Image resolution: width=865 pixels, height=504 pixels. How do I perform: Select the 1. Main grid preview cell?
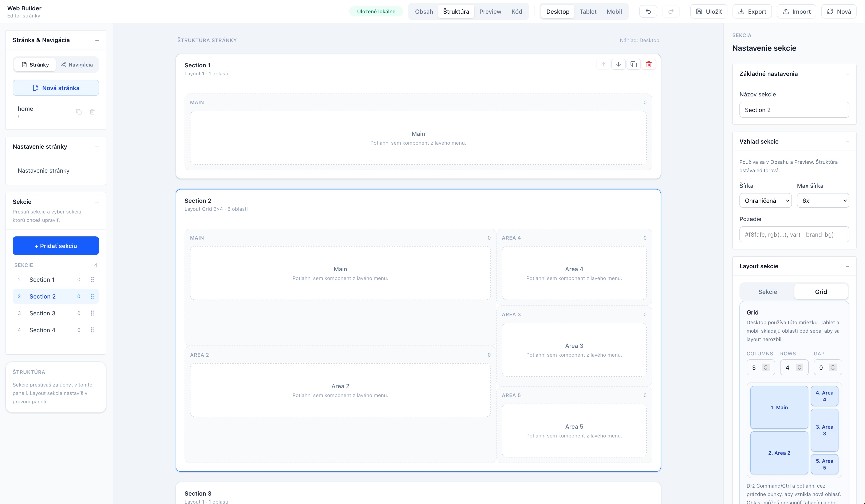[x=779, y=407]
